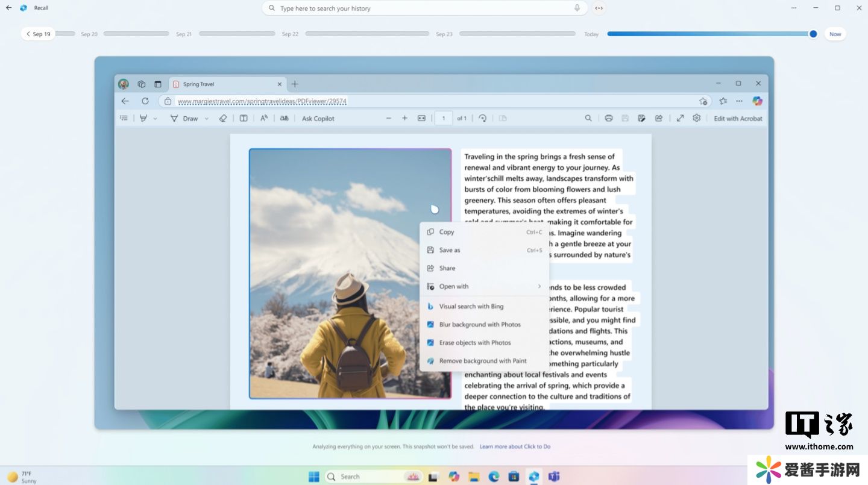Open Microsoft Teams from the taskbar
The width and height of the screenshot is (868, 485).
coord(554,477)
